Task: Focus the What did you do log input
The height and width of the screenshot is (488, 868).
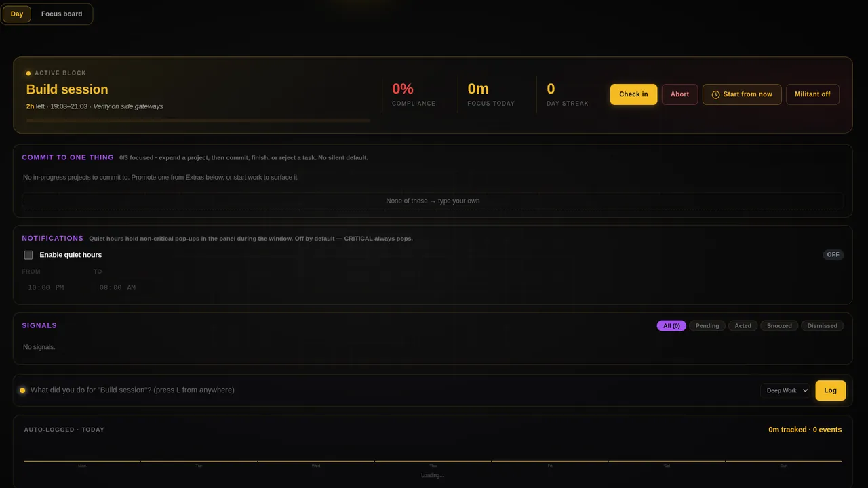Action: coord(392,390)
